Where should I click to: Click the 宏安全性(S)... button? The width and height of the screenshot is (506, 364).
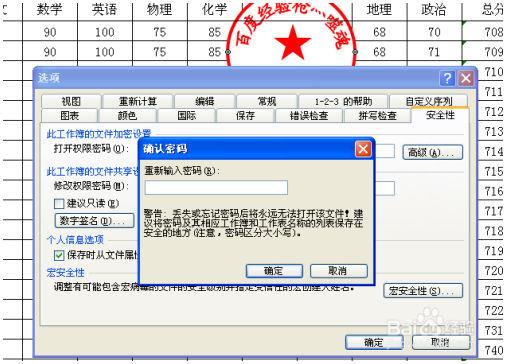(x=423, y=291)
